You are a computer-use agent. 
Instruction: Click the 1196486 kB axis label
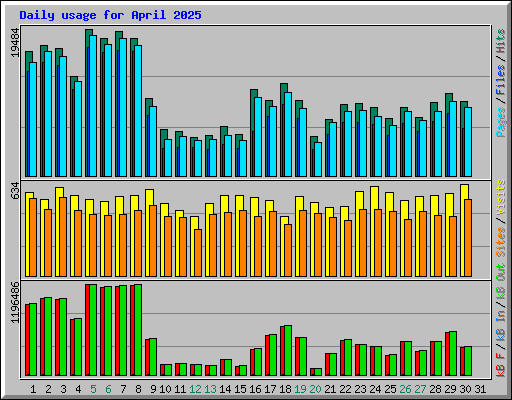pos(15,302)
